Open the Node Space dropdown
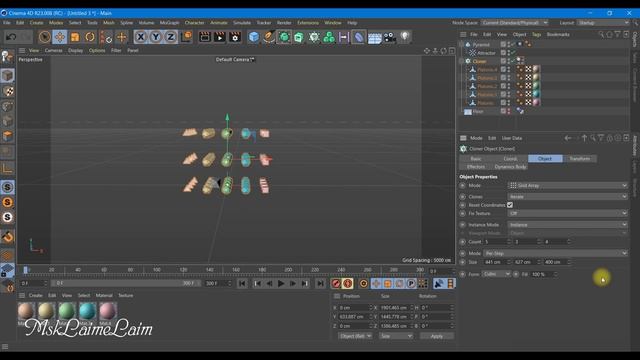This screenshot has height=360, width=640. pos(514,23)
